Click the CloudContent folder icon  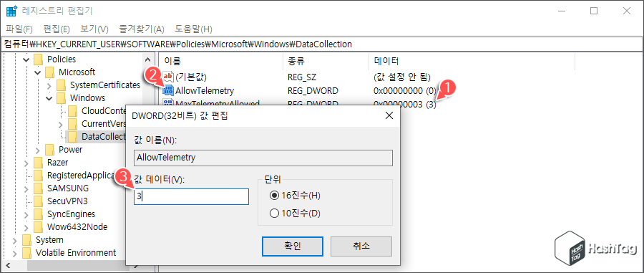[73, 110]
